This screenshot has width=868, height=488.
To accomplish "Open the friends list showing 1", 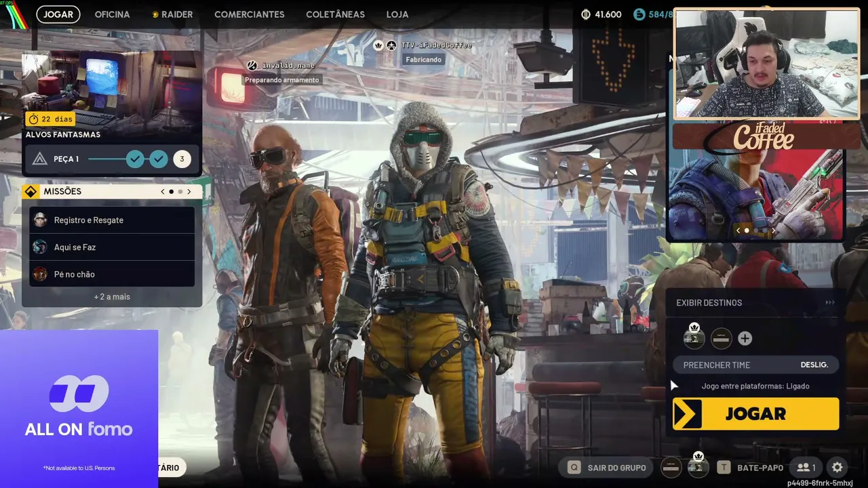I will click(806, 467).
